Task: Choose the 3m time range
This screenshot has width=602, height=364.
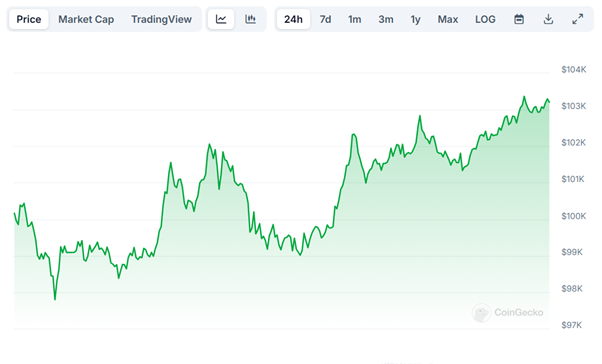Action: tap(386, 19)
